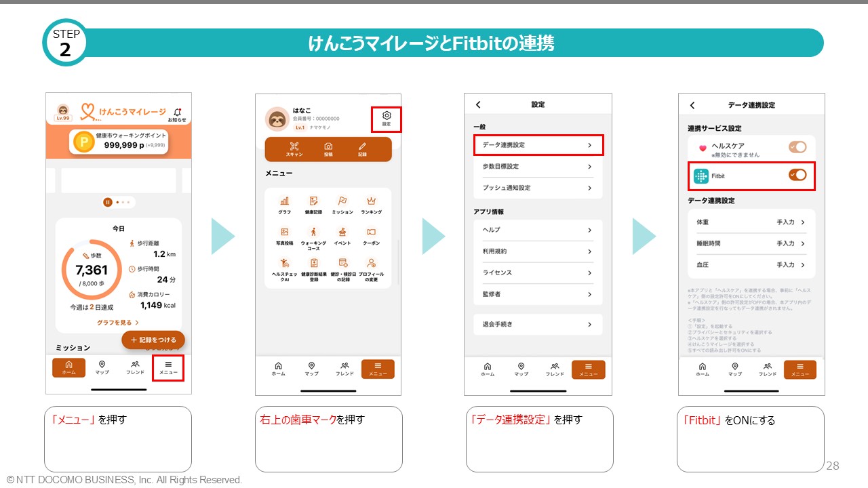Tap the Fitbit logo icon

coord(701,176)
